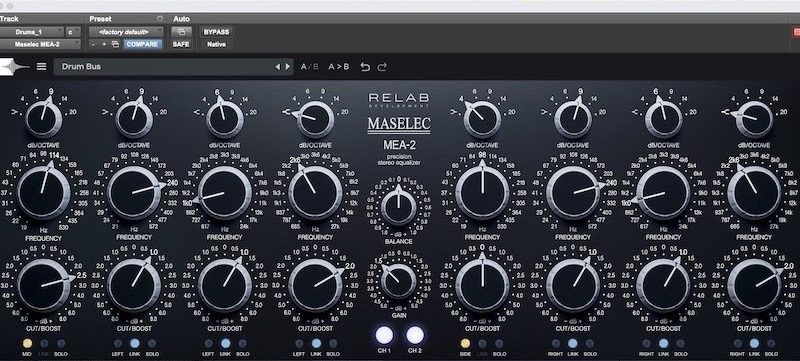Click the right 240 Hz band dB/OCTAVE knob
Viewport: 800px width, 361px height.
click(x=573, y=119)
